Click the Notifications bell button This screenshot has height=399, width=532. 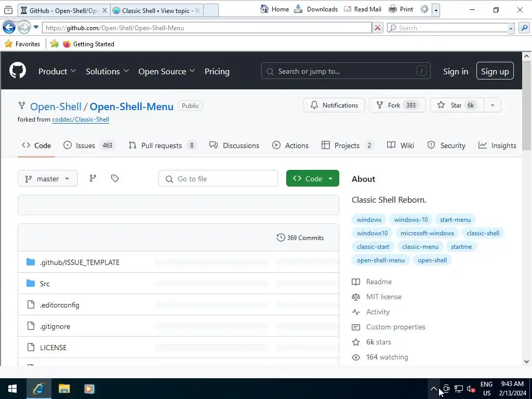pos(334,105)
